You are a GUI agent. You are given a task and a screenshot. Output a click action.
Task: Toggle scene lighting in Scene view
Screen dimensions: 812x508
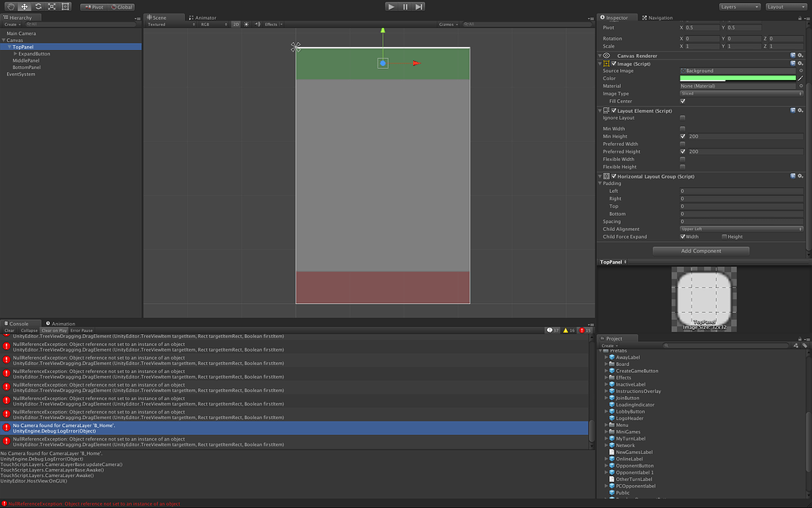[247, 25]
